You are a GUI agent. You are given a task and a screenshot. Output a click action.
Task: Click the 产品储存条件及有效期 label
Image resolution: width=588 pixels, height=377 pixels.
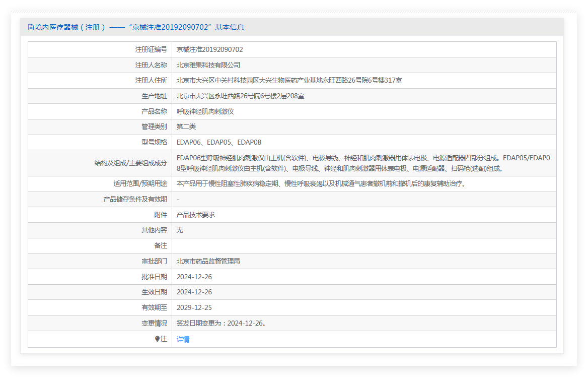135,200
